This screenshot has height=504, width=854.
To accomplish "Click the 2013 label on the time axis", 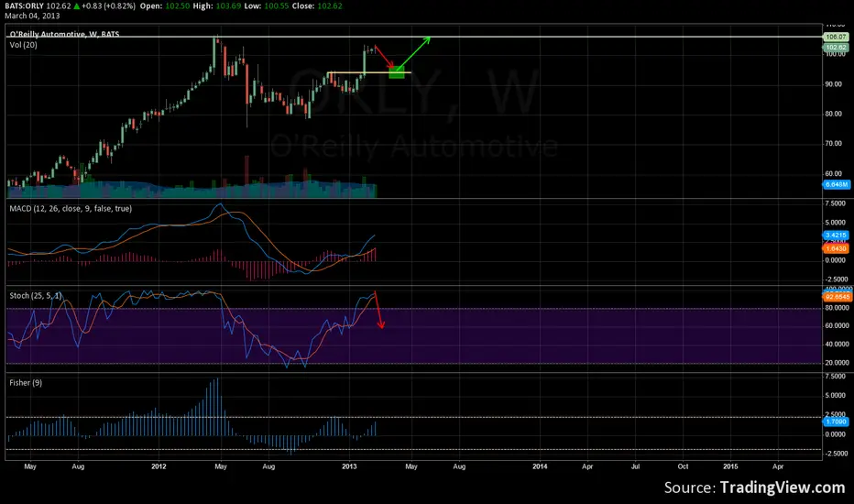I will pyautogui.click(x=349, y=466).
